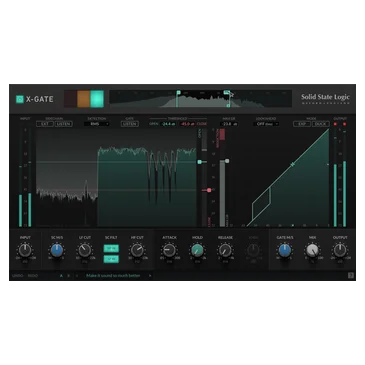The image size is (365, 365).
Task: Click the UNDO button
Action: (x=18, y=276)
